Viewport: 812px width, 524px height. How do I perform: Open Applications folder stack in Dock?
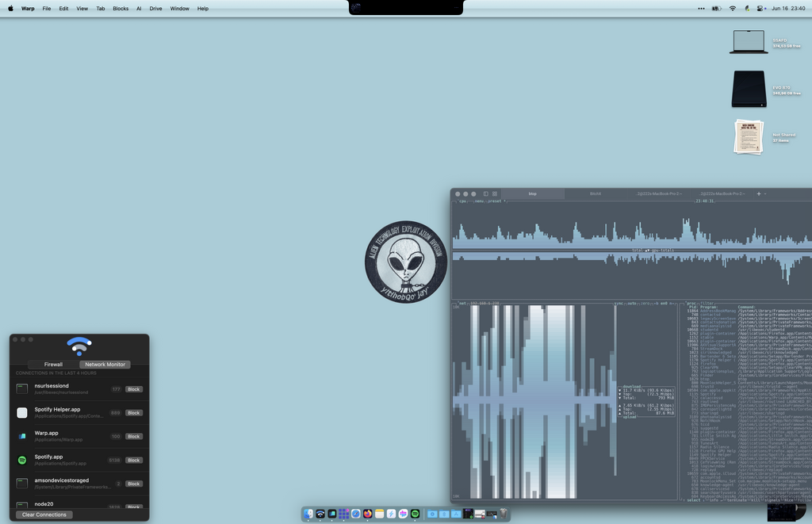point(456,514)
